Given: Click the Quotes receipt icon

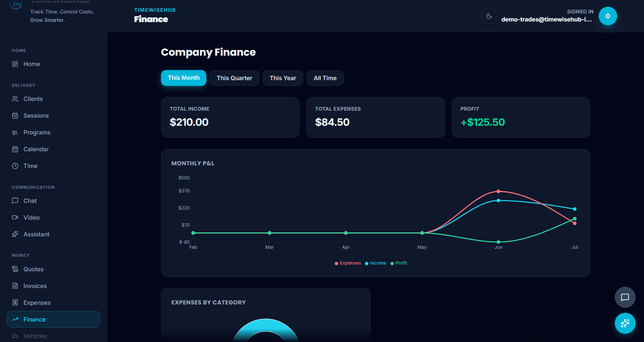Looking at the screenshot, I should coord(15,269).
